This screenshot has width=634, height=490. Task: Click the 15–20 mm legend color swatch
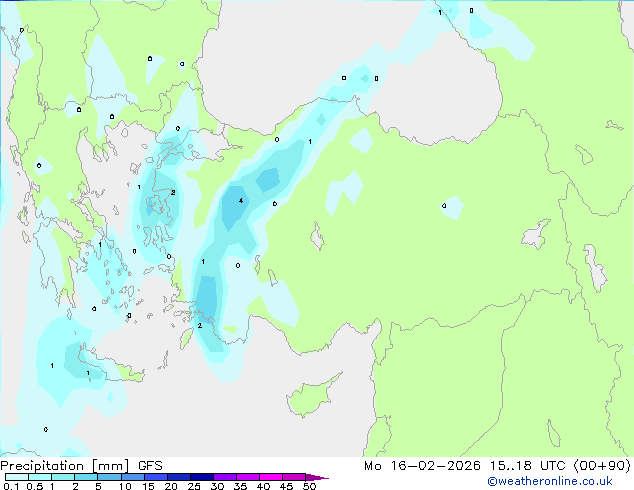coord(155,477)
